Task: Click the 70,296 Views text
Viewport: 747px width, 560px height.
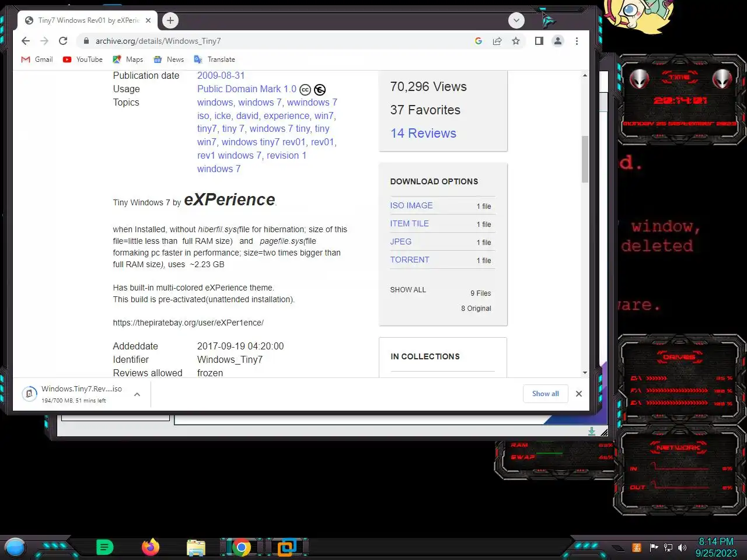Action: coord(428,86)
